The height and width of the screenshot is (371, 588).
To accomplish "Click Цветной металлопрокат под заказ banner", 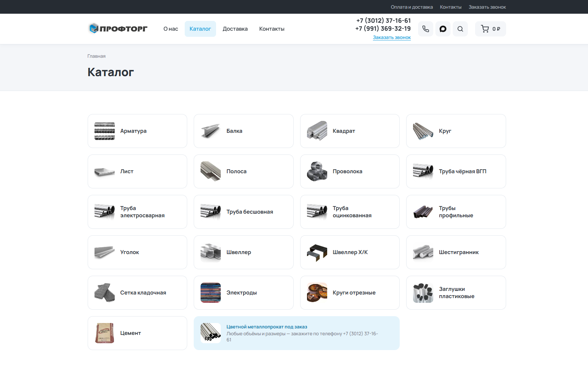I will (x=297, y=333).
